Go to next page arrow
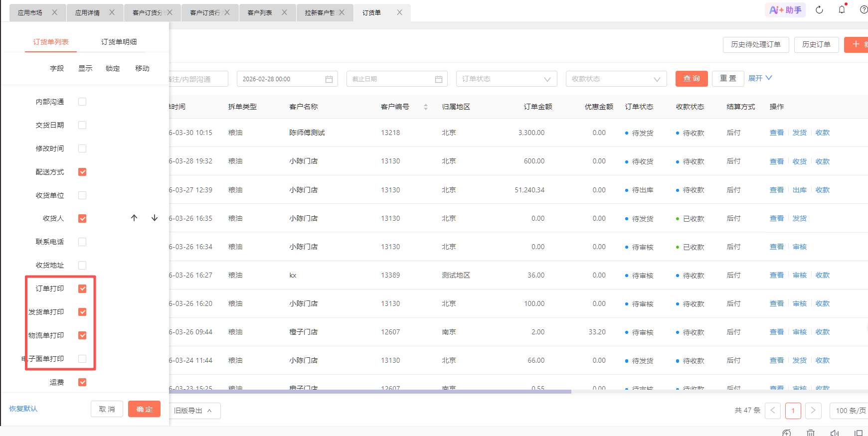868x436 pixels. pyautogui.click(x=813, y=411)
